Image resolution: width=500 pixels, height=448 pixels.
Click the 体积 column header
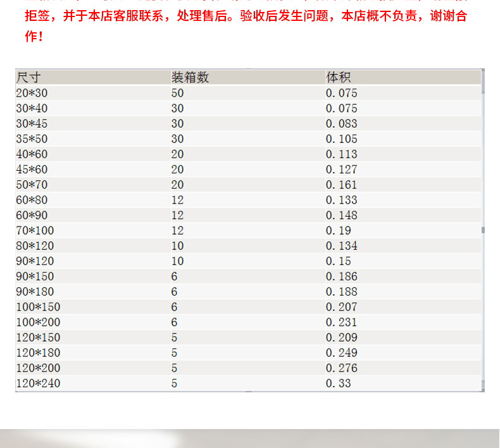tap(339, 77)
